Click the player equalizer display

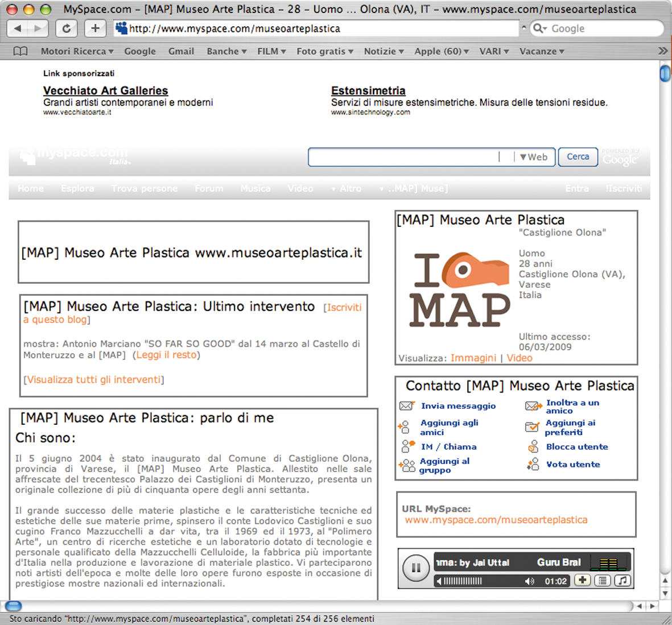tap(609, 563)
